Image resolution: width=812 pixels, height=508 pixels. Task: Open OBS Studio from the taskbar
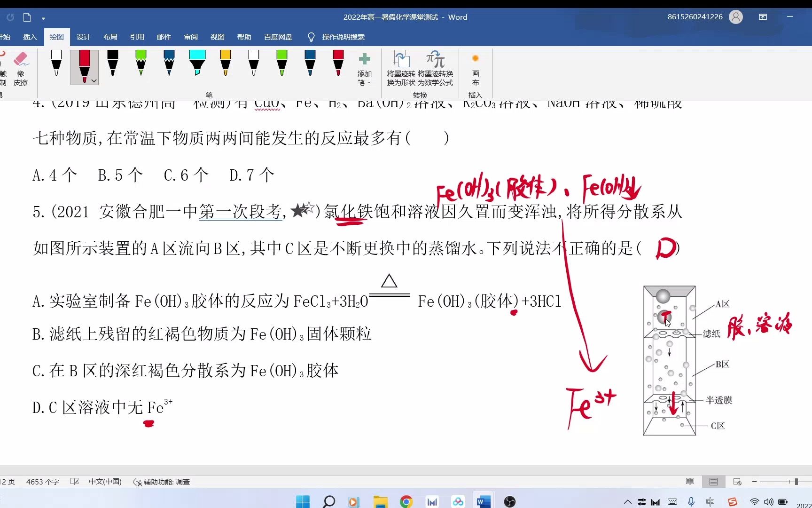[x=509, y=502]
